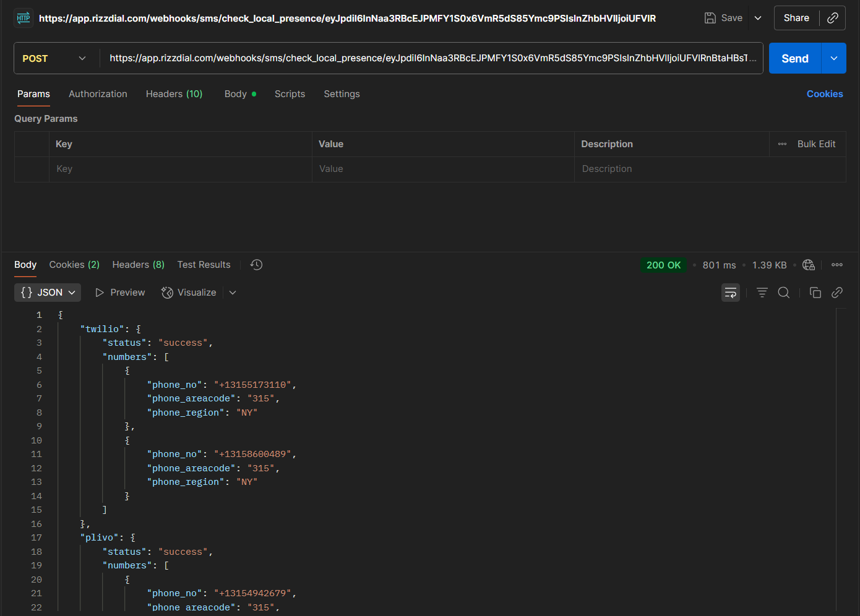Expand the Send button dropdown arrow

834,58
